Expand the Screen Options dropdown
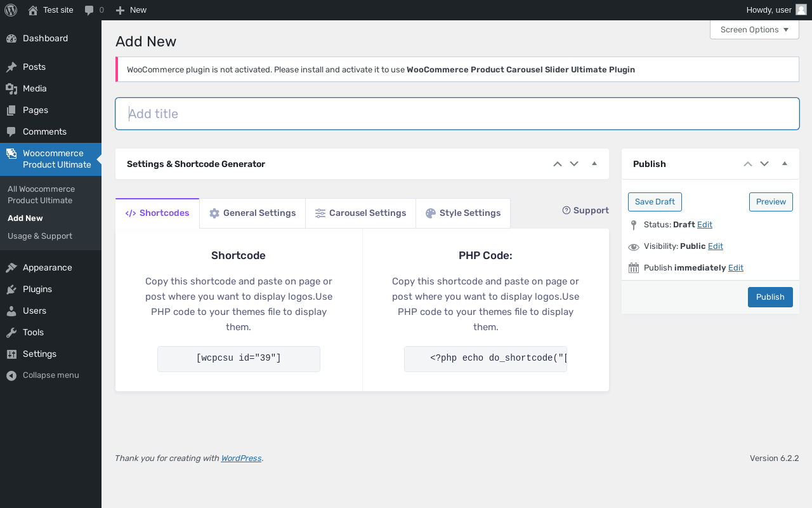This screenshot has width=812, height=508. tap(754, 30)
